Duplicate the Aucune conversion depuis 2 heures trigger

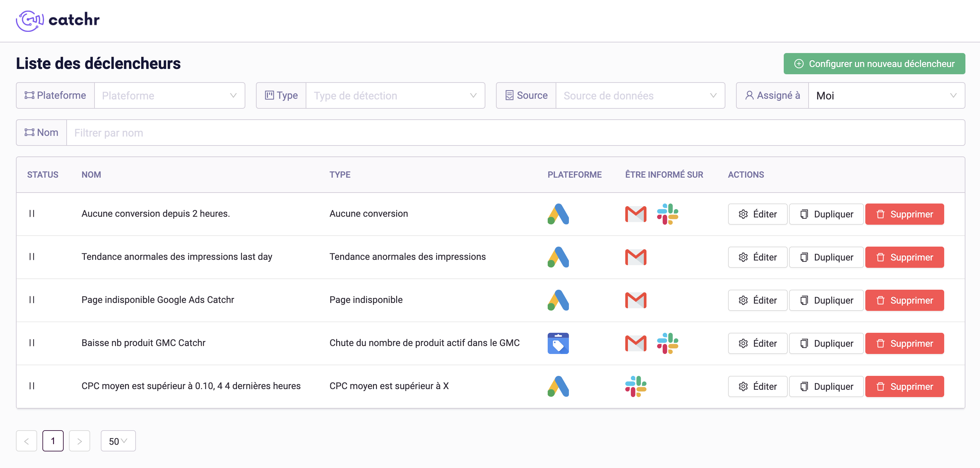(x=826, y=214)
